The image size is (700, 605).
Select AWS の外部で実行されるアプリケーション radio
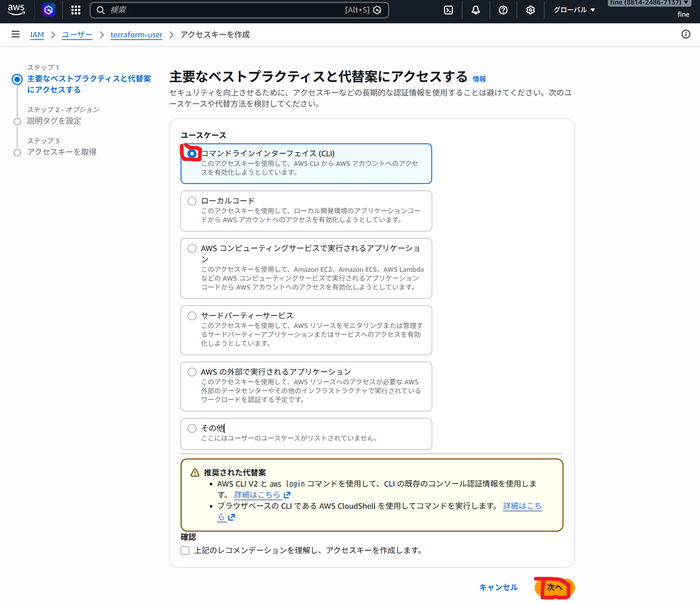(x=192, y=372)
